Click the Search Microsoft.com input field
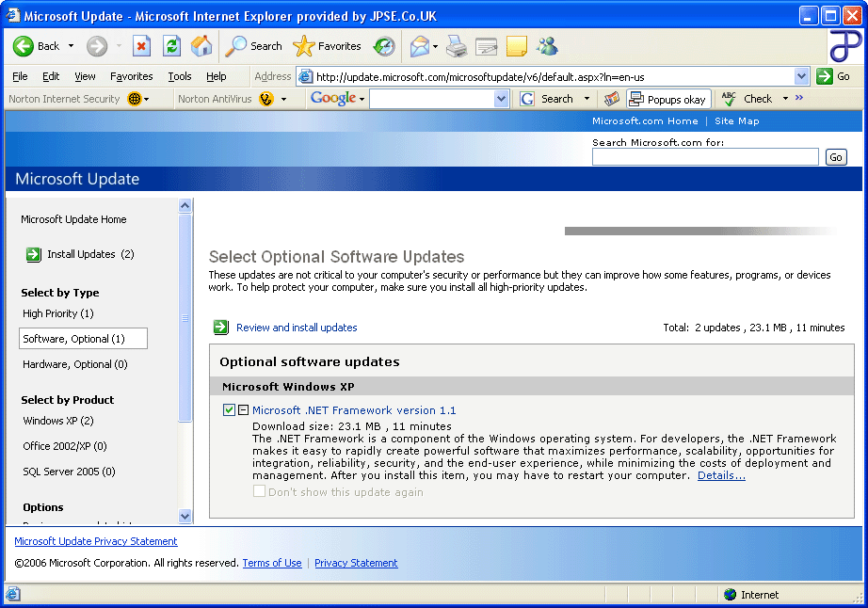The image size is (868, 608). 705,157
